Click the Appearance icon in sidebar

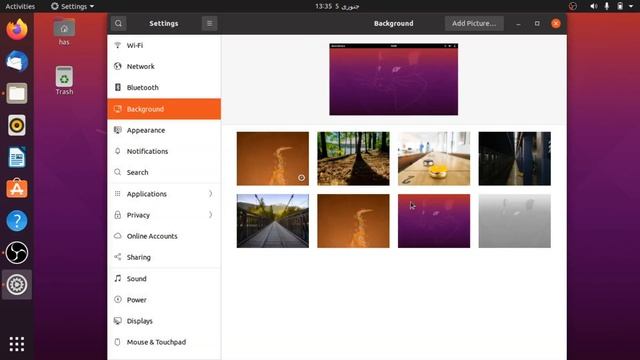click(118, 130)
